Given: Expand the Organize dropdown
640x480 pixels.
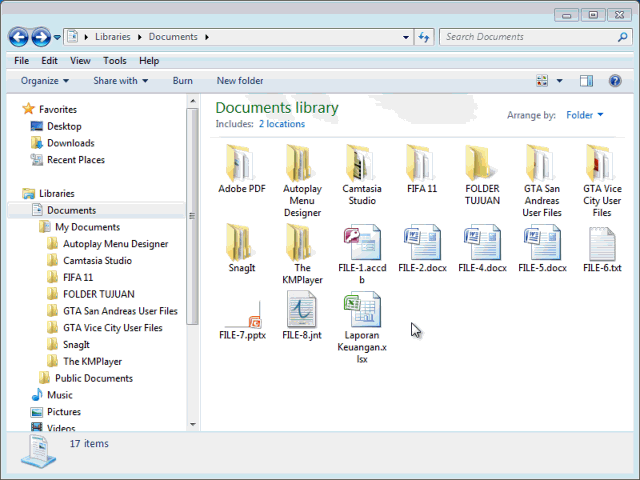Looking at the screenshot, I should [x=45, y=81].
